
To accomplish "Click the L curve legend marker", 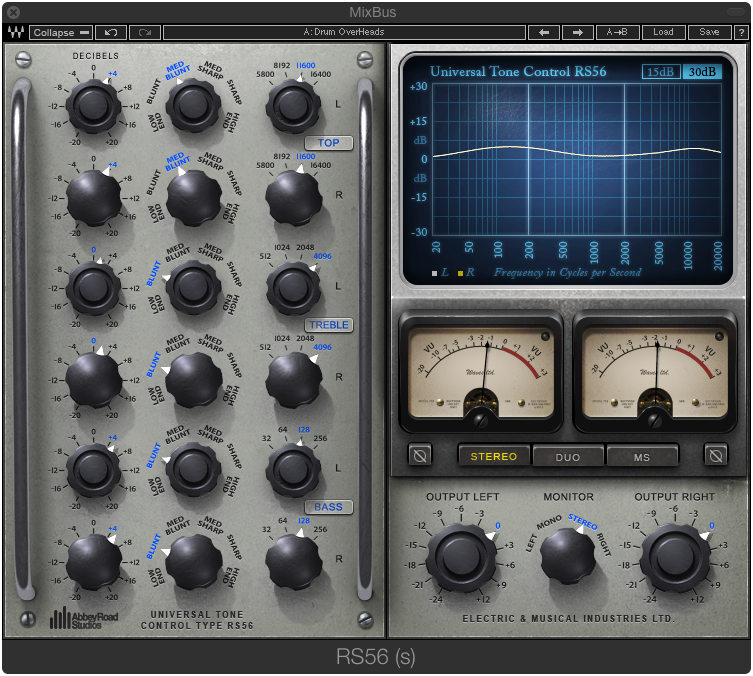I will coord(435,273).
